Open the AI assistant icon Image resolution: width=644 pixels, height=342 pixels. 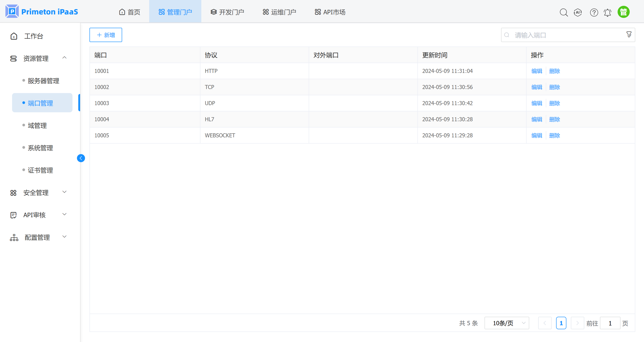tap(578, 12)
